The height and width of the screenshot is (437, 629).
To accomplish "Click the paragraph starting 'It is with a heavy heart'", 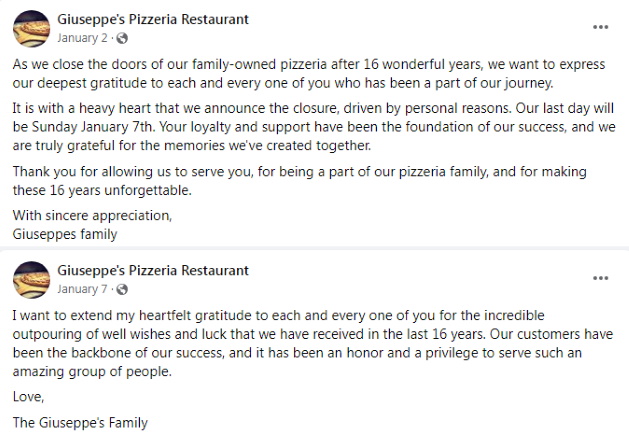I will pos(314,127).
